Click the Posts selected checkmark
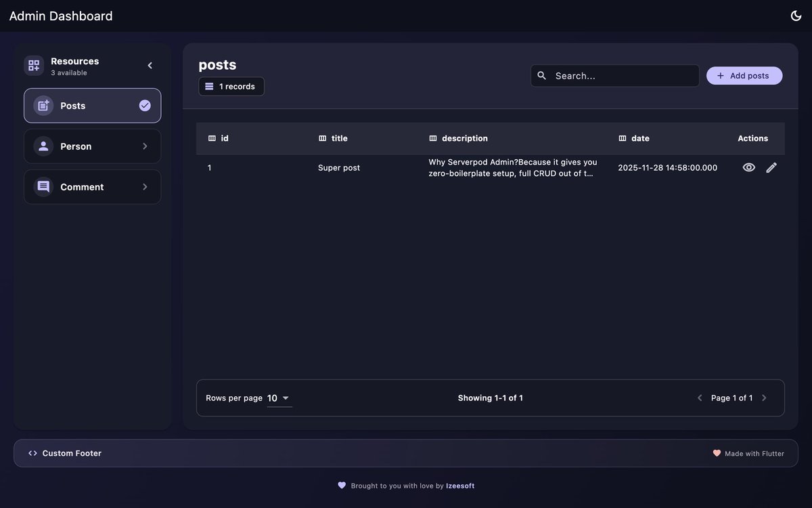Screen dimensions: 812x508 145,105
